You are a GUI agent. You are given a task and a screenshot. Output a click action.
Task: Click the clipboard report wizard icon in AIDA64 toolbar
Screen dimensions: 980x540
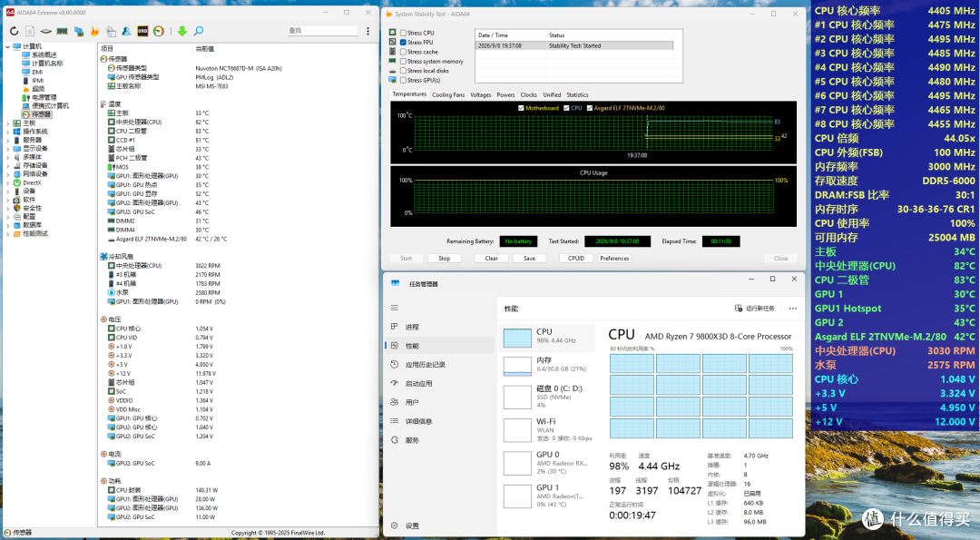coord(111,31)
